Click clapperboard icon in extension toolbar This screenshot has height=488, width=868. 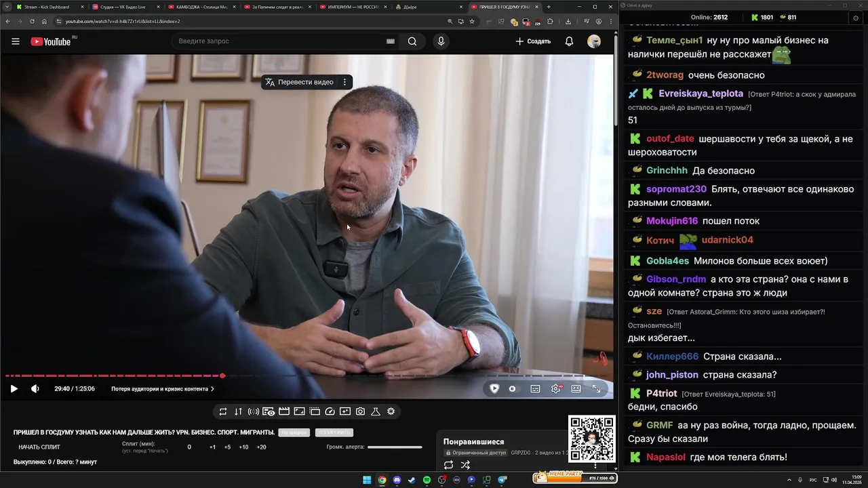[284, 411]
